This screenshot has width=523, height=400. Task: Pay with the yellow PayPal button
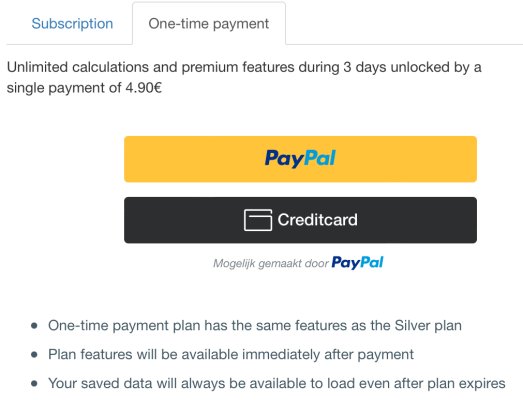(300, 159)
